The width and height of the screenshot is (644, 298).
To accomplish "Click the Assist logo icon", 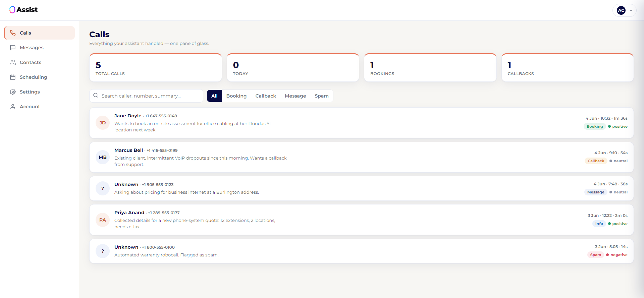I will (x=12, y=10).
